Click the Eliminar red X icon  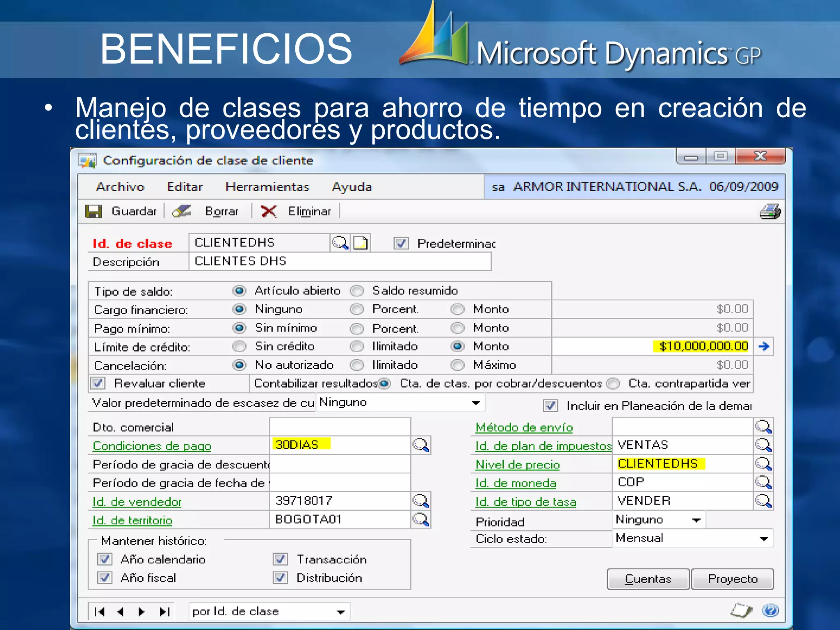pyautogui.click(x=269, y=212)
